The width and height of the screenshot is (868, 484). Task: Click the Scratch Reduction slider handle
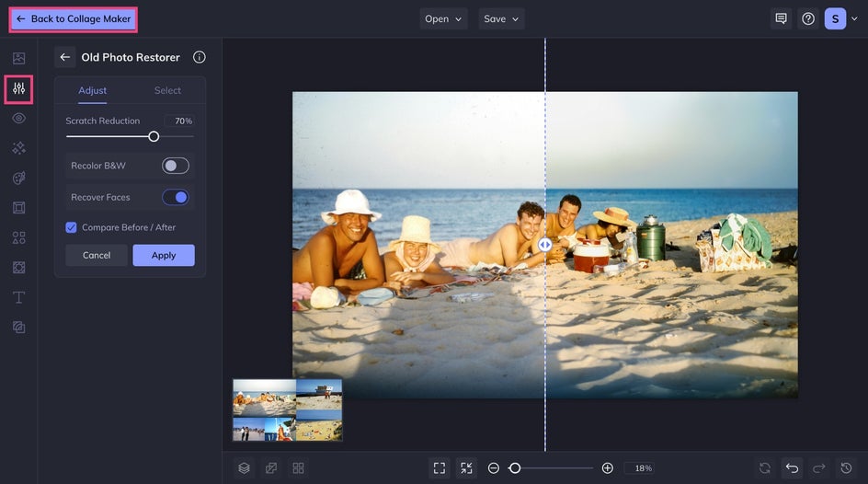(154, 136)
